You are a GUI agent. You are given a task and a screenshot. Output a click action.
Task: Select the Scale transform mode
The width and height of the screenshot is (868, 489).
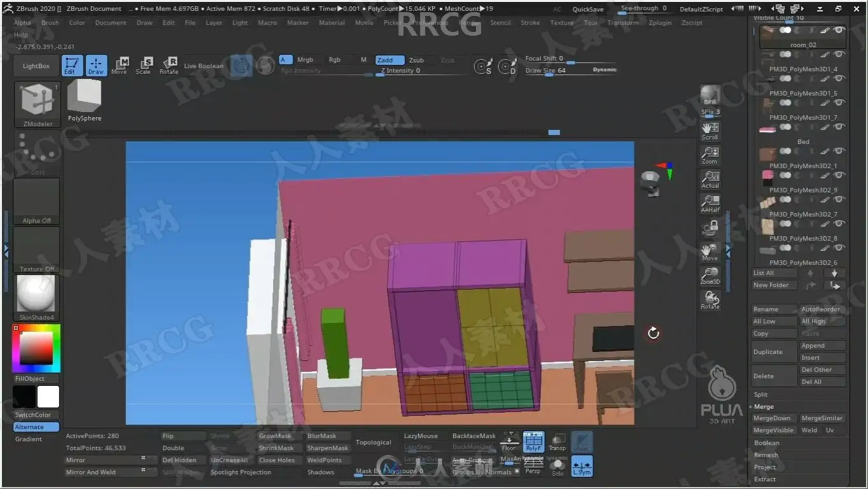coord(144,66)
